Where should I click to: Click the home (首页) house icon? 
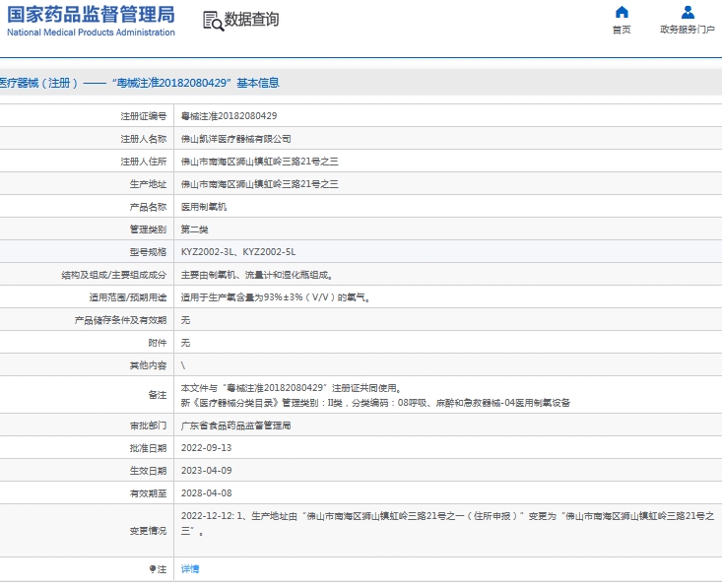pos(622,12)
